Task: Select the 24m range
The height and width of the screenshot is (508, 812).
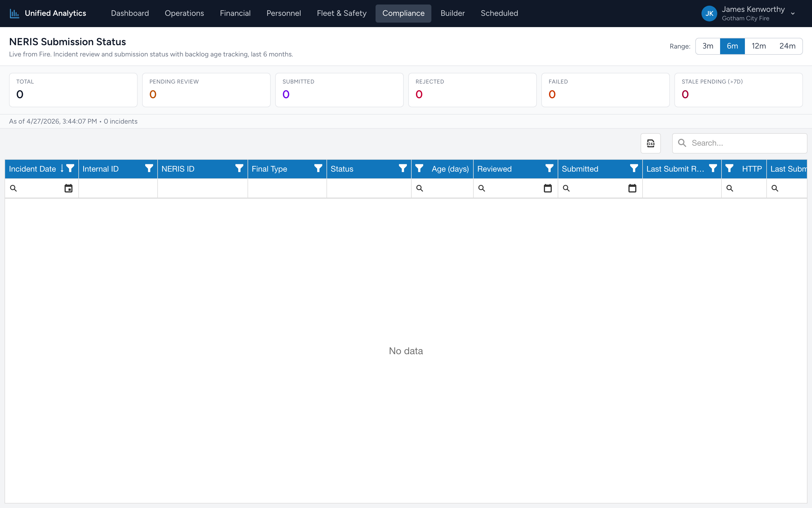Action: click(787, 46)
